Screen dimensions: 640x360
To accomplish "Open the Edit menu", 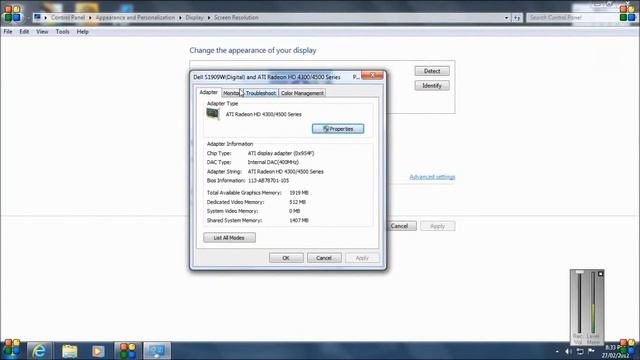I will coord(24,31).
